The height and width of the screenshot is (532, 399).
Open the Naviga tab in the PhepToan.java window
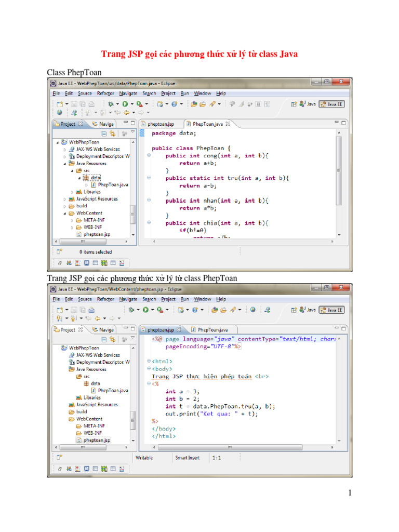tap(103, 124)
